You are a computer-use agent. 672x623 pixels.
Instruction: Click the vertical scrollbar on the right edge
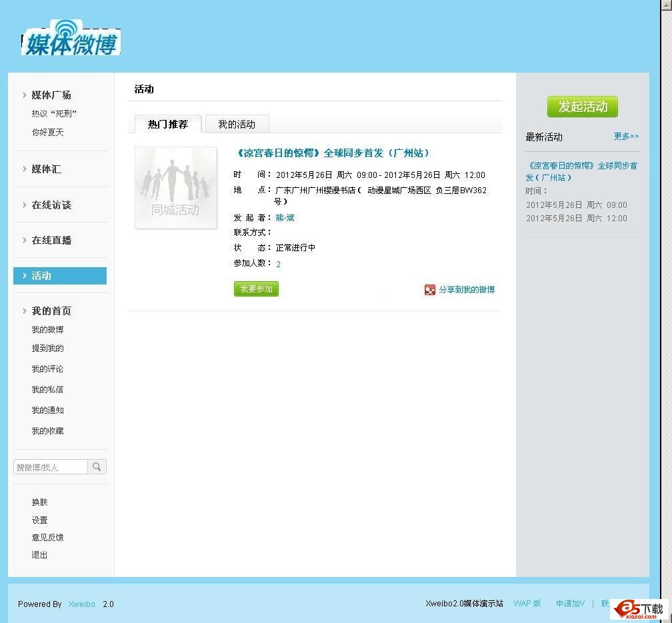pos(667,312)
